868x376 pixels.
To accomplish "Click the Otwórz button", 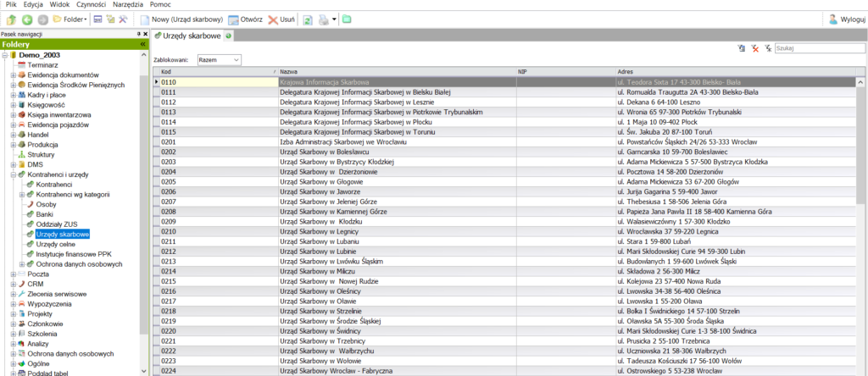I will [x=245, y=19].
